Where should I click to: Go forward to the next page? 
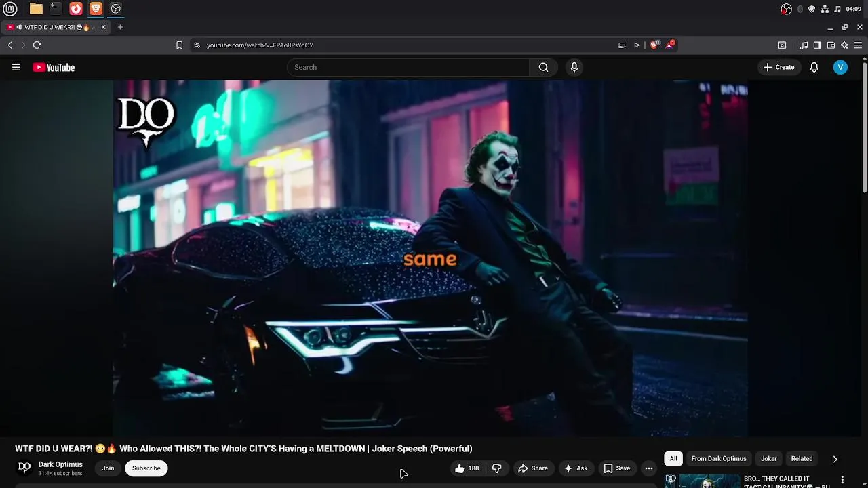pyautogui.click(x=23, y=45)
